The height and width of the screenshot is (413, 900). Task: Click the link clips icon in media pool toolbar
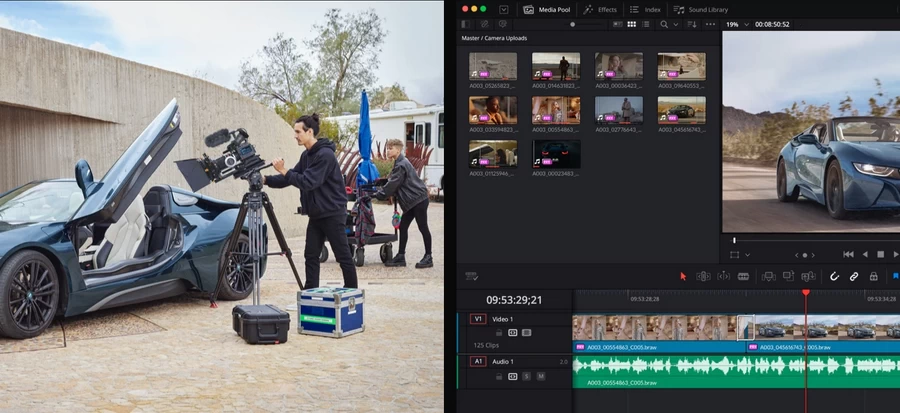point(484,24)
